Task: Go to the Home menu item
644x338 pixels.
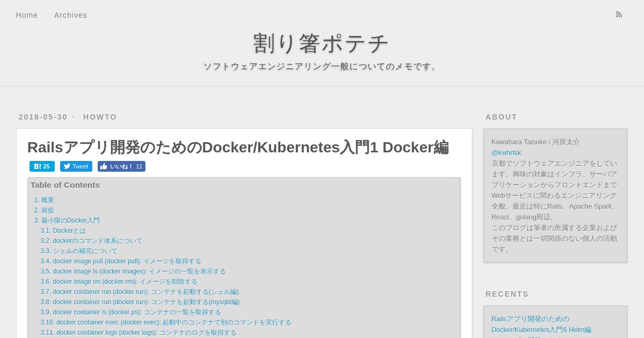Action: pos(27,15)
